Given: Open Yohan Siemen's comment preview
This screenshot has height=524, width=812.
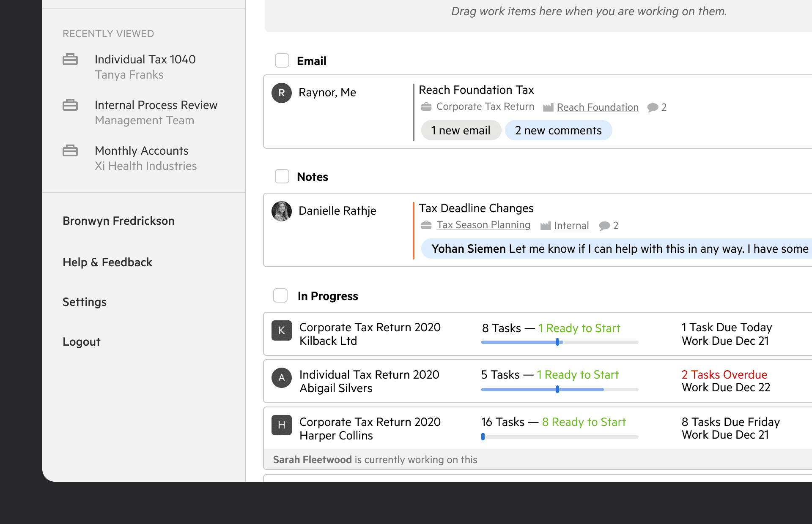Looking at the screenshot, I should [x=617, y=248].
